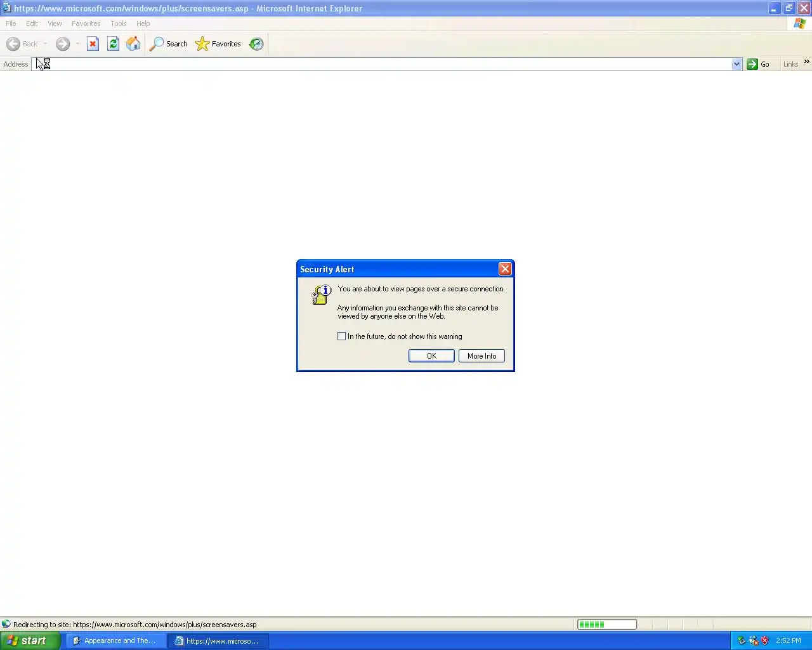Refresh the page with green arrows icon
Image resolution: width=812 pixels, height=650 pixels.
(x=113, y=44)
